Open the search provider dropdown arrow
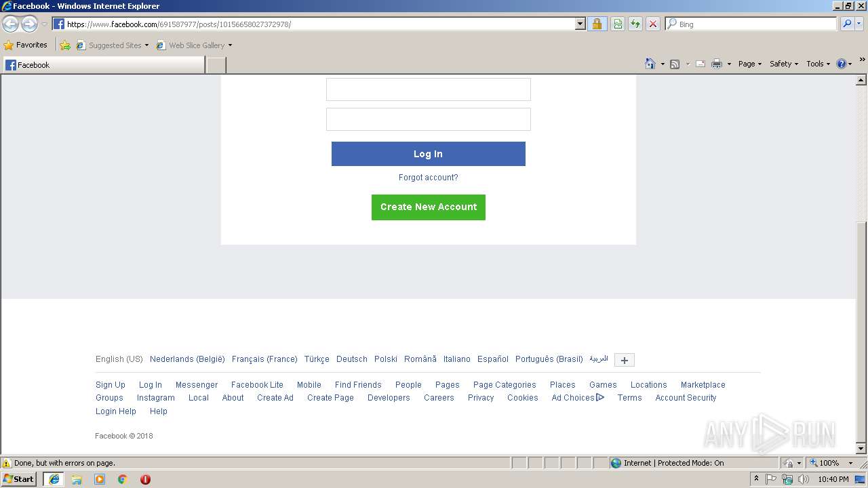This screenshot has height=488, width=868. [861, 24]
